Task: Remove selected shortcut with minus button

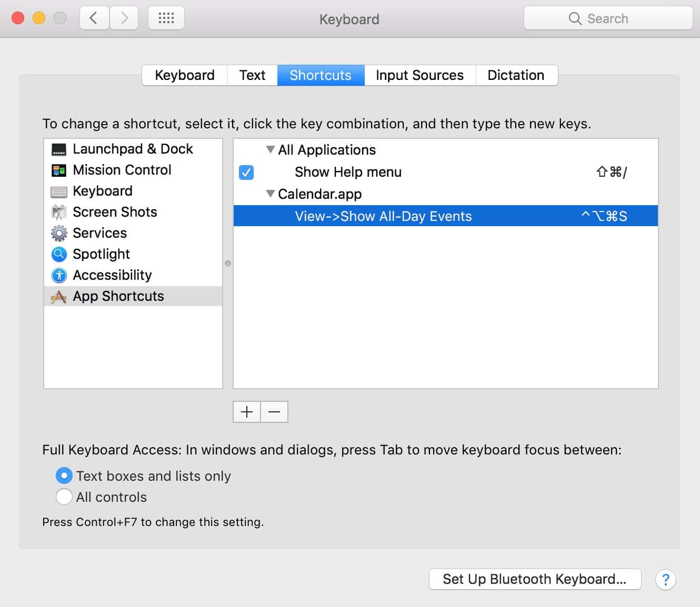Action: (274, 412)
